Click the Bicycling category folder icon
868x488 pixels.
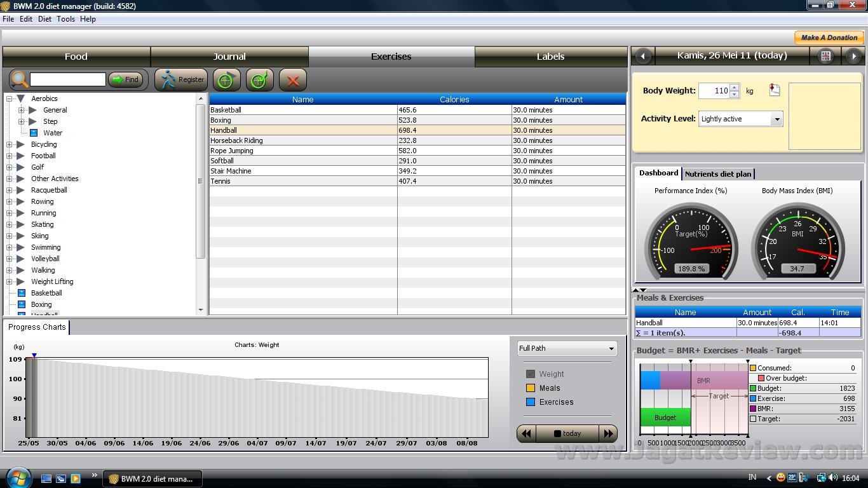21,144
